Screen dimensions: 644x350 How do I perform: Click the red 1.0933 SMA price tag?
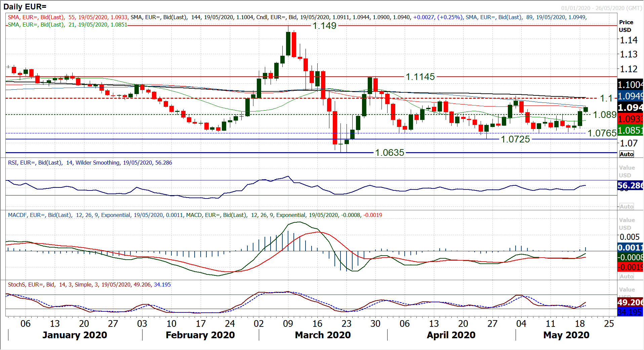pos(630,119)
